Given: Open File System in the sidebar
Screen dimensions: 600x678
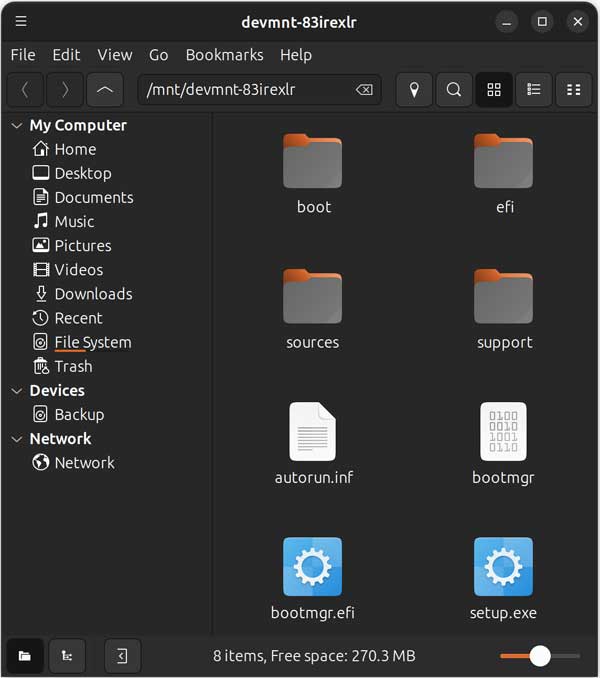Looking at the screenshot, I should [82, 342].
